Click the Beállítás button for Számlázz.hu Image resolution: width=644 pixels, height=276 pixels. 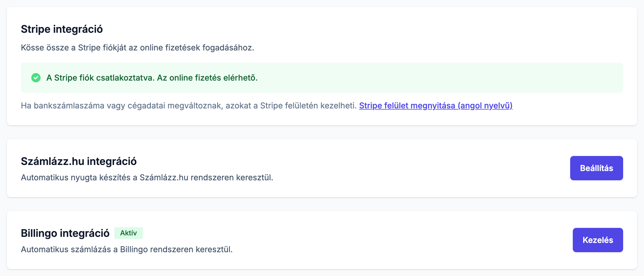(x=597, y=168)
